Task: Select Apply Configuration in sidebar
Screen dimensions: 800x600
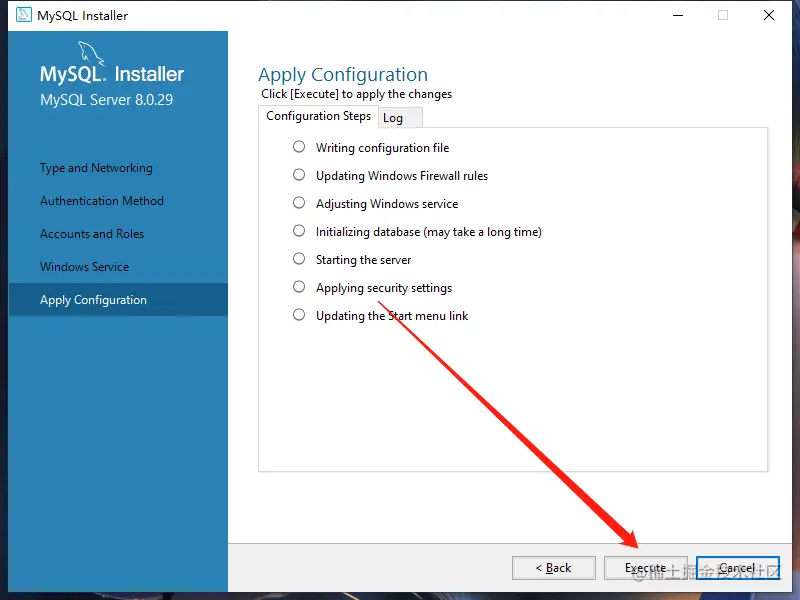Action: (x=118, y=299)
